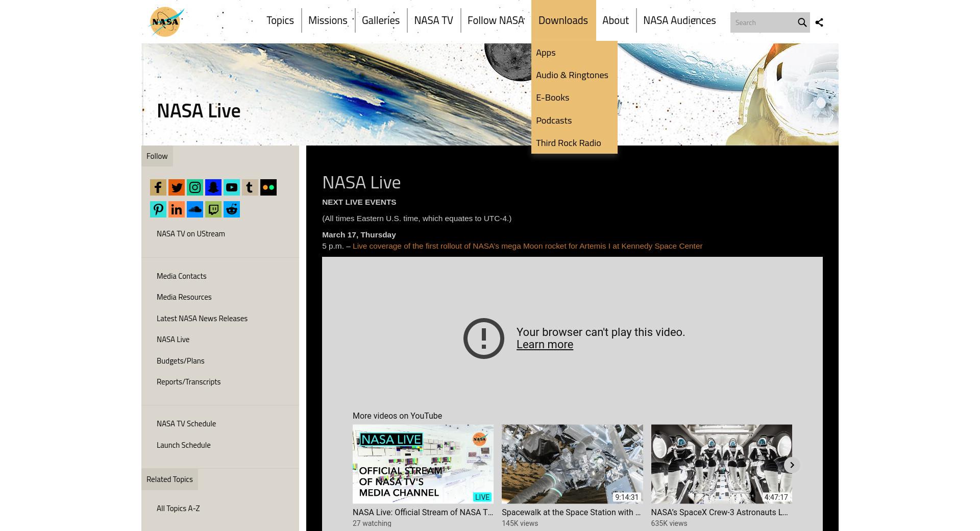The image size is (980, 531).
Task: Click the search magnifier icon
Action: [802, 22]
